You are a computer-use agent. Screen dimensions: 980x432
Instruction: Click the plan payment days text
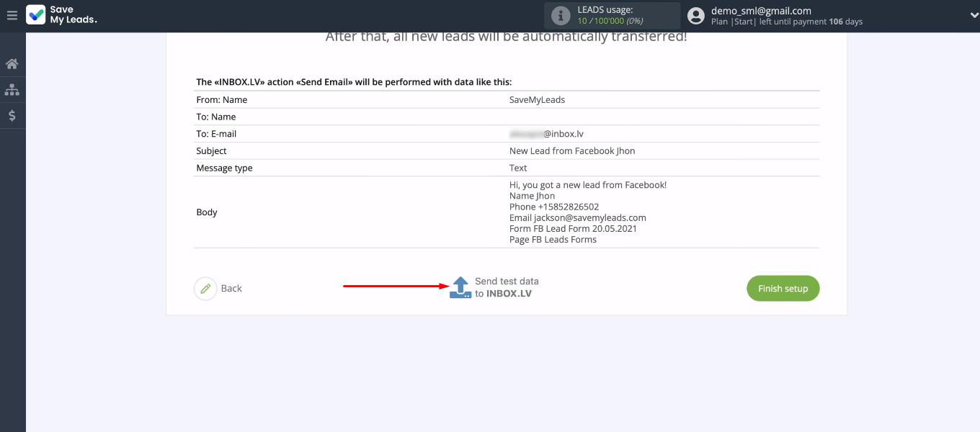(787, 22)
